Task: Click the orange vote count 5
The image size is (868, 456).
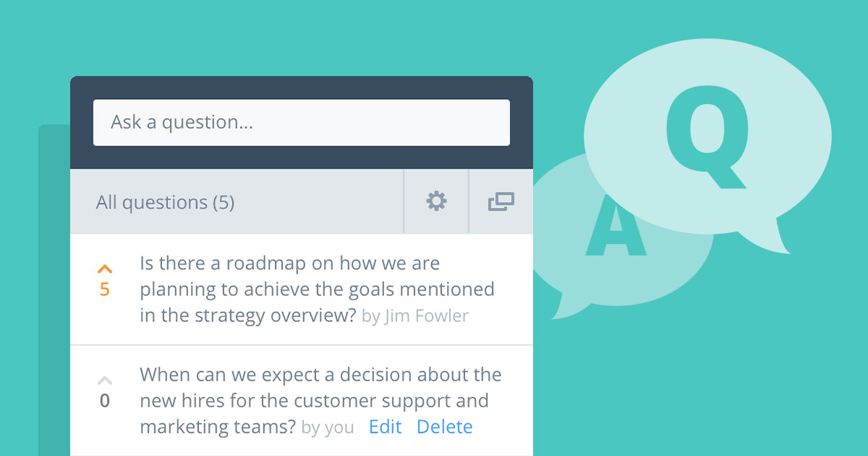Action: (105, 290)
